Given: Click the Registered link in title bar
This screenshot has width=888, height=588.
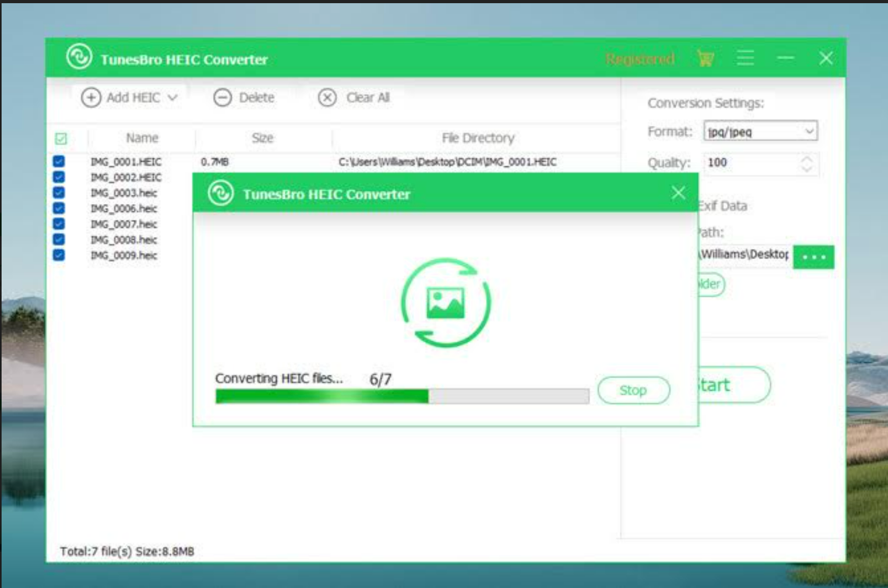Looking at the screenshot, I should click(x=640, y=59).
